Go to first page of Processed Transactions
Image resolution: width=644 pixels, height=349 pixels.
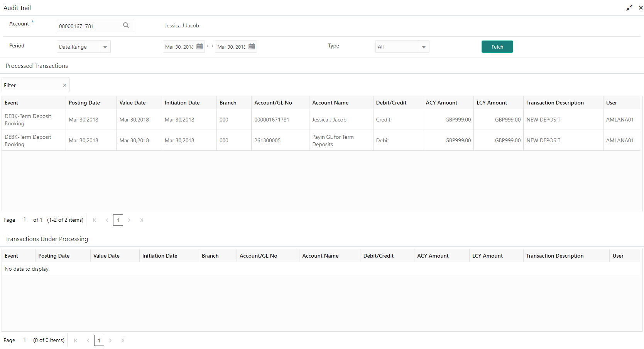[95, 220]
